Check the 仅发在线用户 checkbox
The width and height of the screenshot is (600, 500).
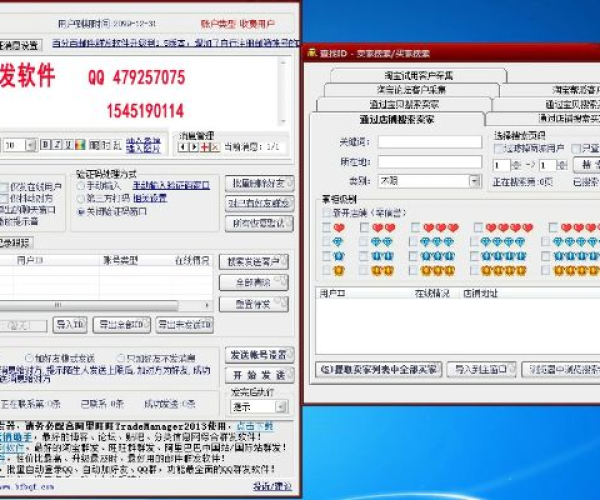(x=4, y=187)
